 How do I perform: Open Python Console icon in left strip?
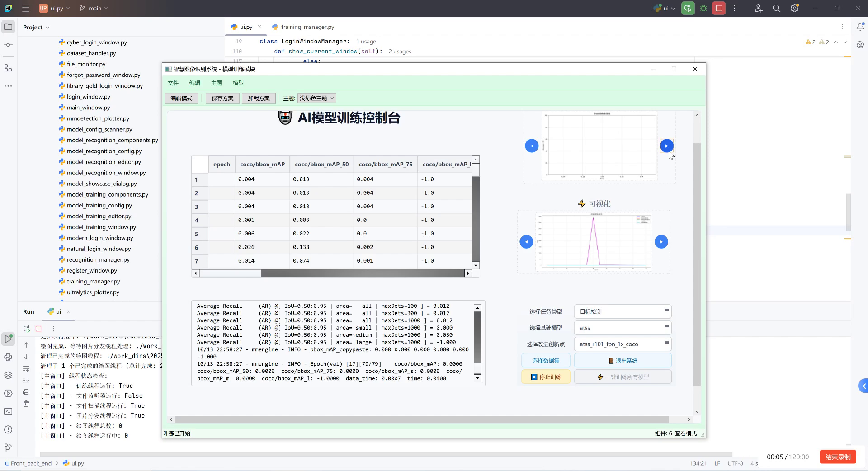tap(8, 357)
